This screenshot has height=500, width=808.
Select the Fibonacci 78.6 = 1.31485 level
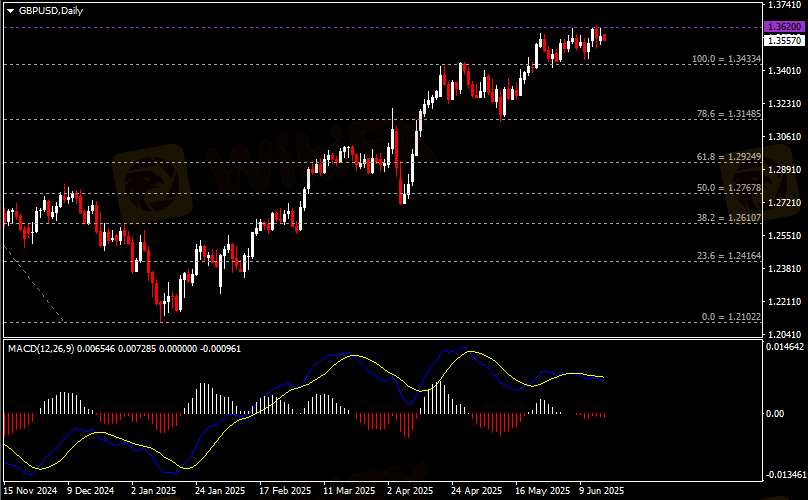point(729,114)
